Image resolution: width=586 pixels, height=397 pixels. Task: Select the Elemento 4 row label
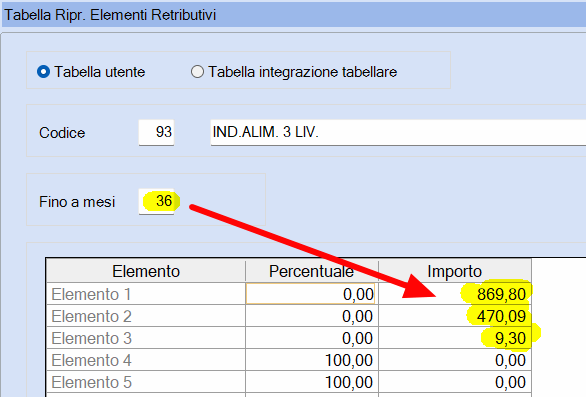click(146, 360)
